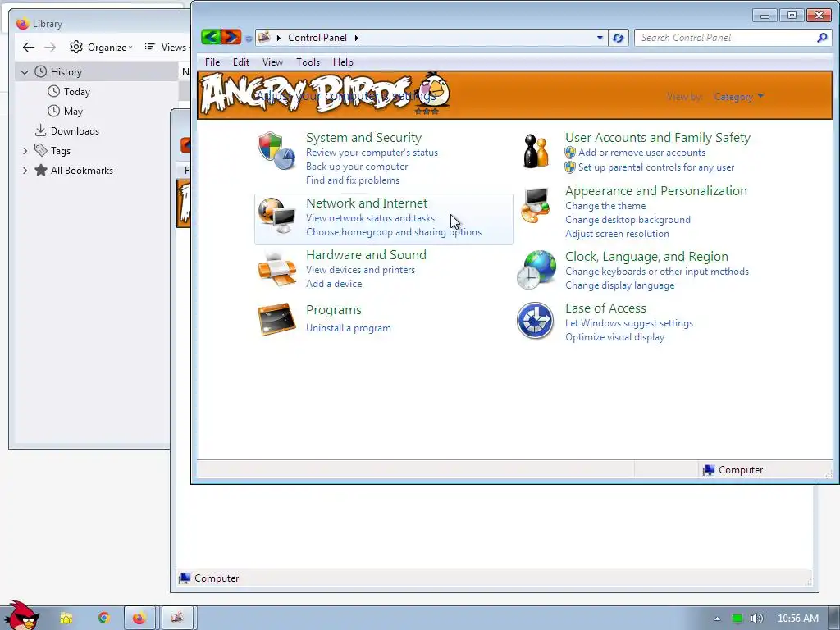Click View devices and printers link

361,270
